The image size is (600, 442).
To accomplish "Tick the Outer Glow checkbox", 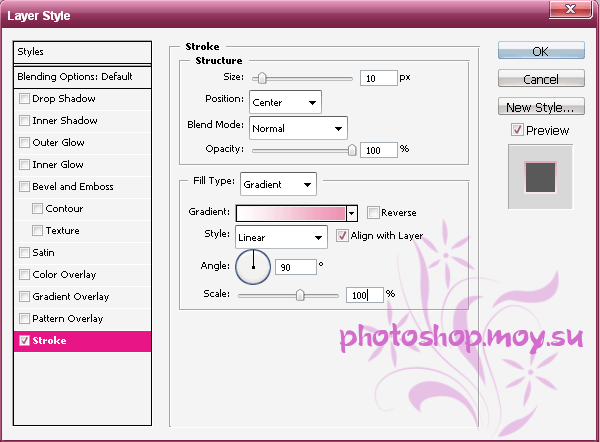I will (x=24, y=143).
